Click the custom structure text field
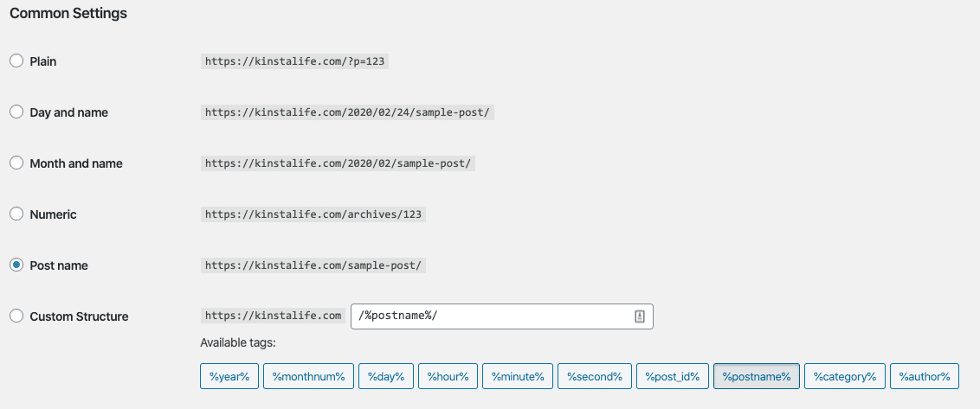Screen dimensions: 980x409 [x=489, y=316]
